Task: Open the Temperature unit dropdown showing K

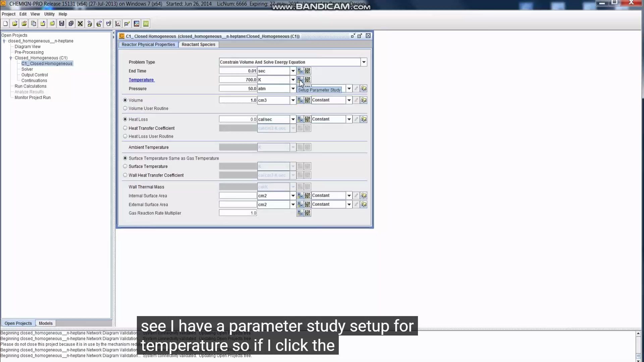Action: click(293, 79)
